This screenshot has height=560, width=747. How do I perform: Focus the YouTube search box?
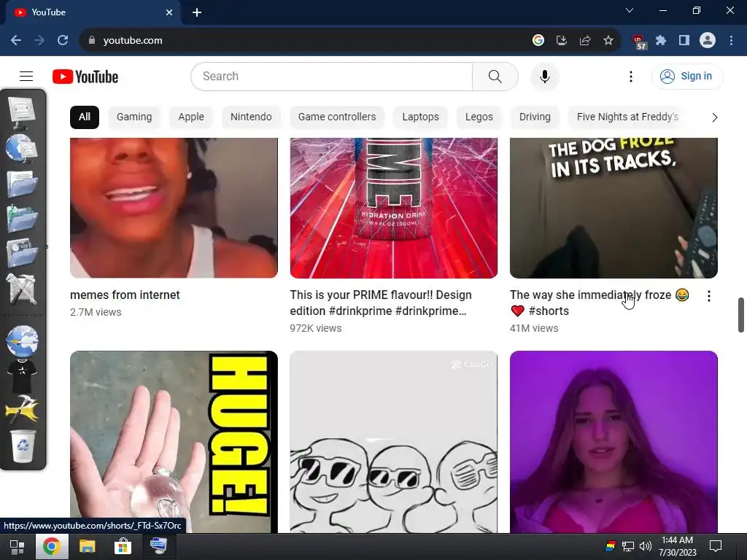(332, 76)
